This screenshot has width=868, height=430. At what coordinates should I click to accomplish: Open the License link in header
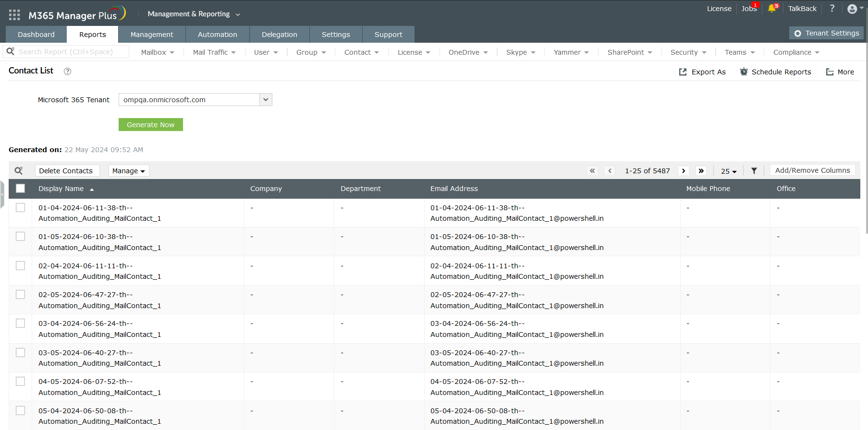(x=719, y=9)
